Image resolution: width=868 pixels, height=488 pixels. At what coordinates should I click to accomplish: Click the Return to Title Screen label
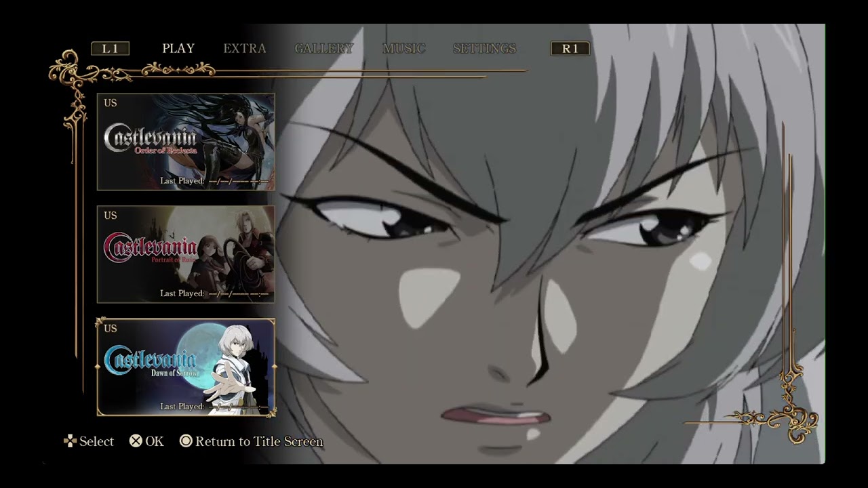click(x=259, y=441)
